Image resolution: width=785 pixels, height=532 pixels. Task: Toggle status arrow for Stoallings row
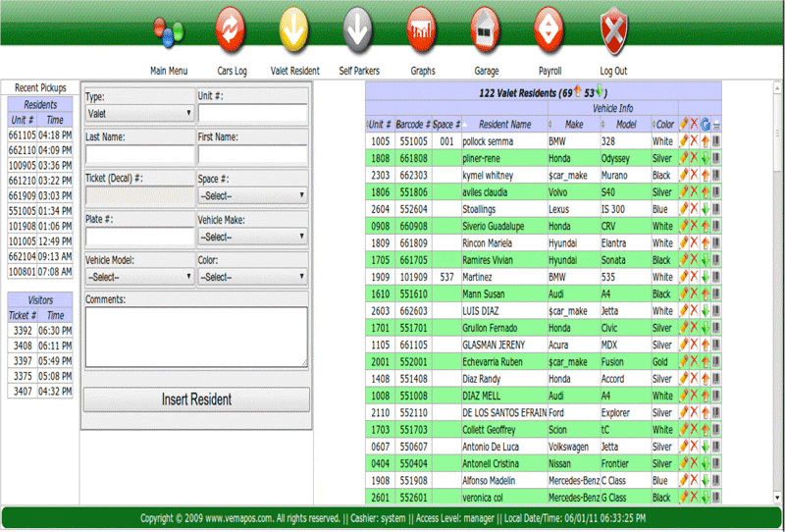tap(706, 209)
